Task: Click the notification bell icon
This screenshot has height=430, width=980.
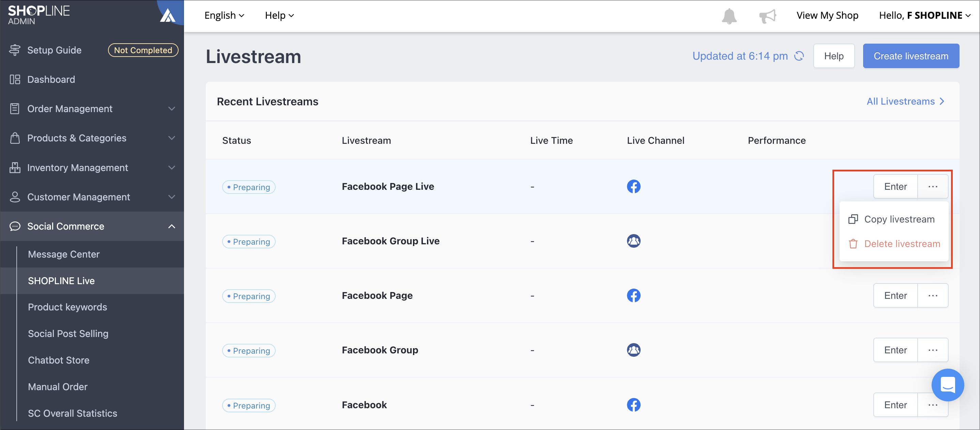Action: coord(729,16)
